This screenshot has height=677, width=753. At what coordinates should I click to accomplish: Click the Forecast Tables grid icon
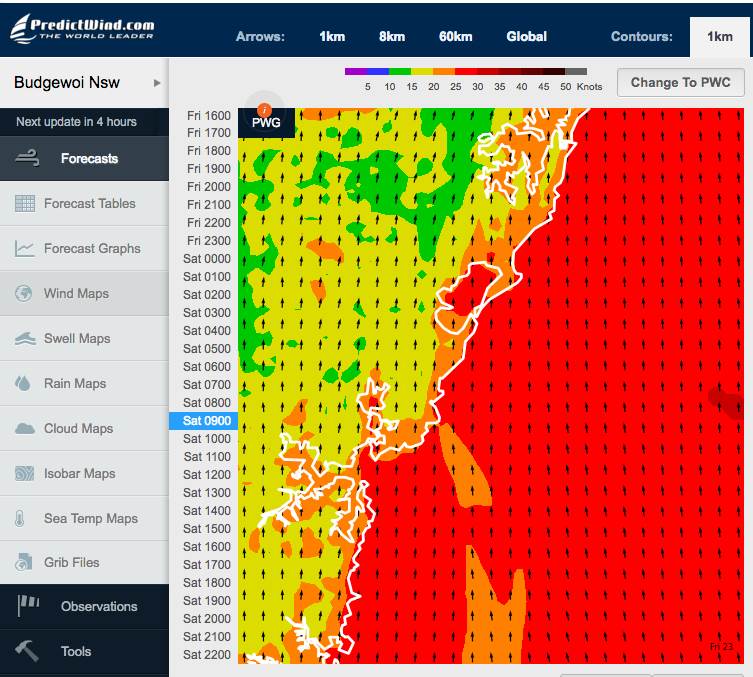[25, 204]
